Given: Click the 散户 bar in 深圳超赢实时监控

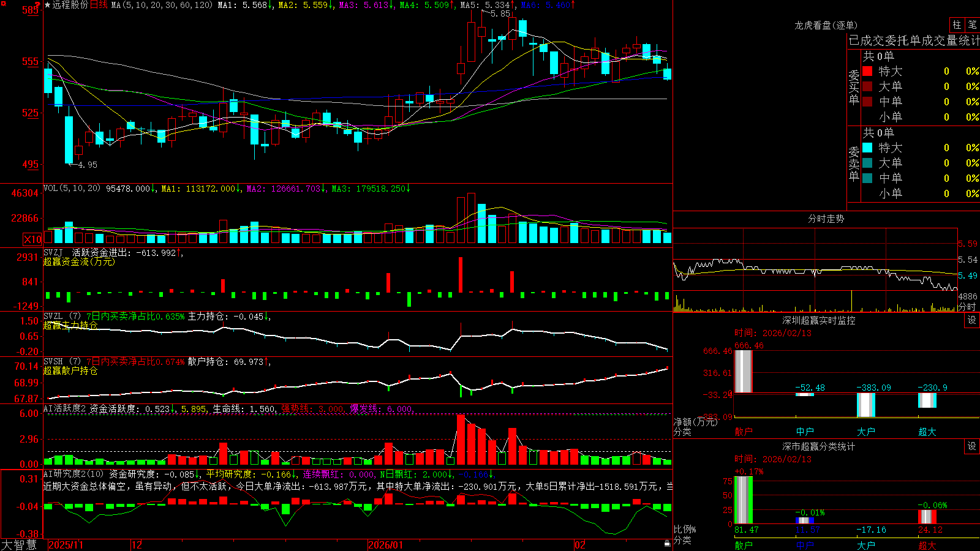Looking at the screenshot, I should (744, 372).
